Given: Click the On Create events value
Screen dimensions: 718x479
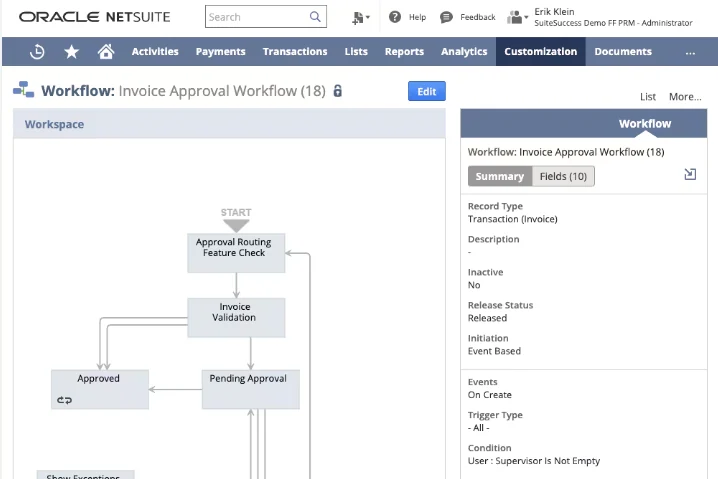Looking at the screenshot, I should 490,395.
